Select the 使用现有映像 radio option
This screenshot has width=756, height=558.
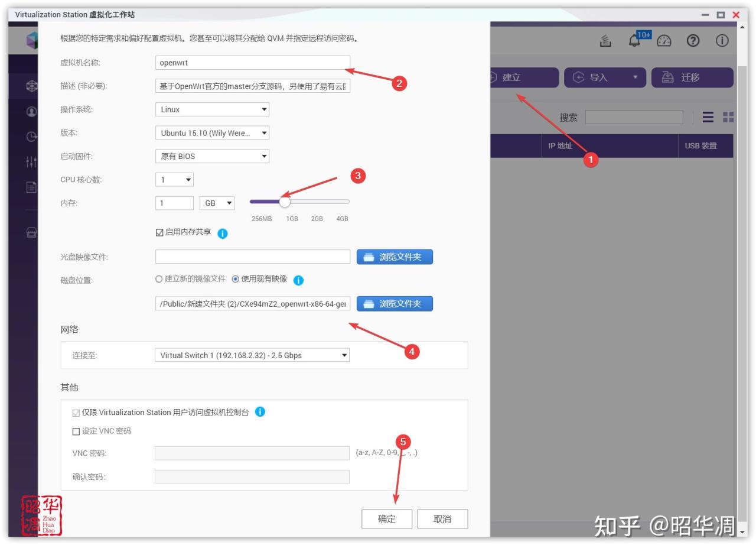coord(235,279)
